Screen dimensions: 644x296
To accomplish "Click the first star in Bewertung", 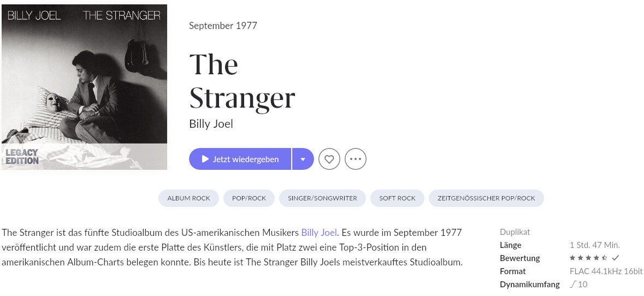I will 572,258.
